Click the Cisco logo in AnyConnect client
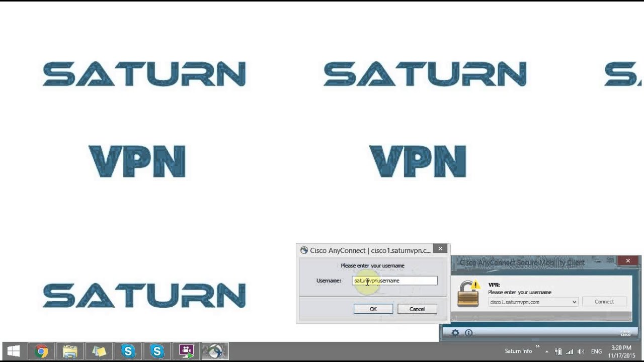 click(x=625, y=333)
